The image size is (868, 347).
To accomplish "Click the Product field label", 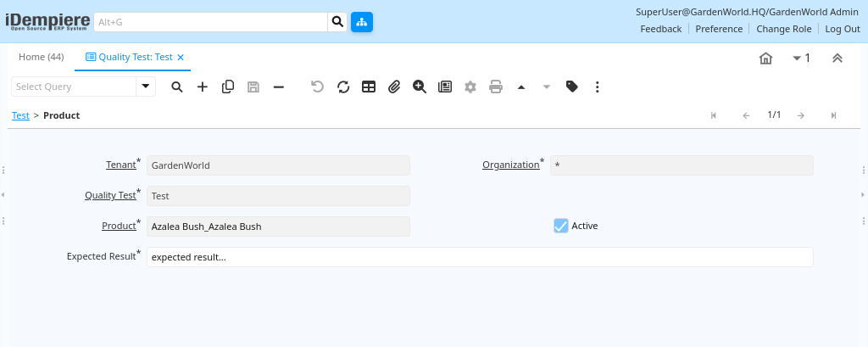I will click(x=119, y=227).
